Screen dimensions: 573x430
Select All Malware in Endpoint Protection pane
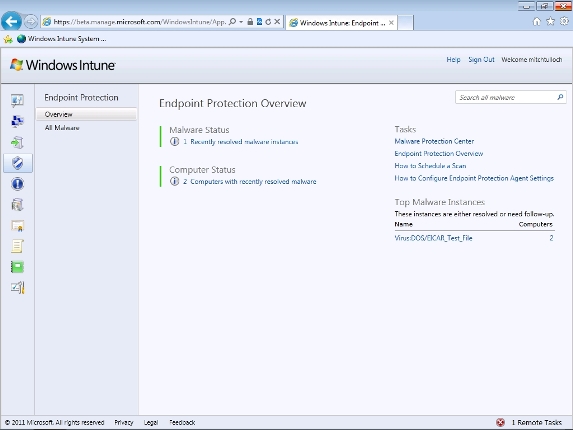click(x=62, y=128)
